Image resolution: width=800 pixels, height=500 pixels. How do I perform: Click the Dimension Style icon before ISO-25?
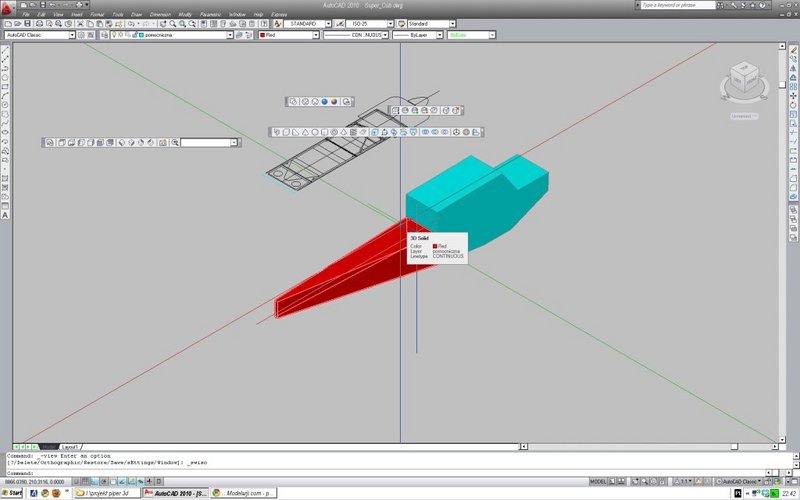pyautogui.click(x=339, y=23)
